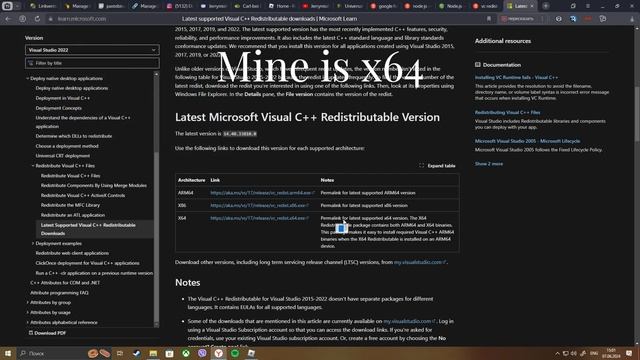Open Redistribute web client applications item
The height and width of the screenshot is (360, 640).
[72, 253]
